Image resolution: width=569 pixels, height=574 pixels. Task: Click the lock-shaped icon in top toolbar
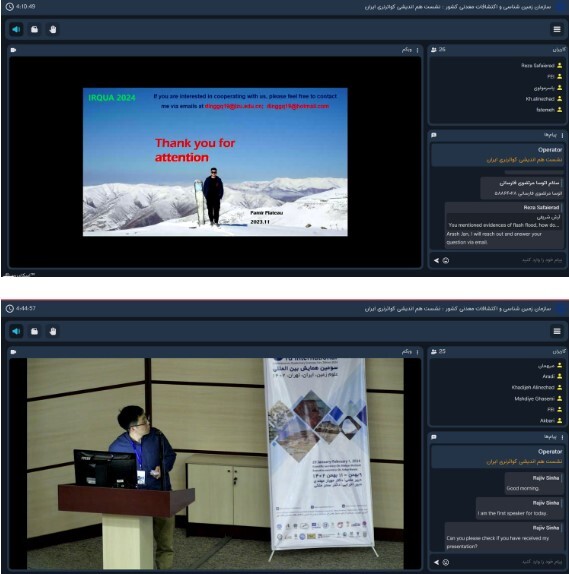[34, 29]
